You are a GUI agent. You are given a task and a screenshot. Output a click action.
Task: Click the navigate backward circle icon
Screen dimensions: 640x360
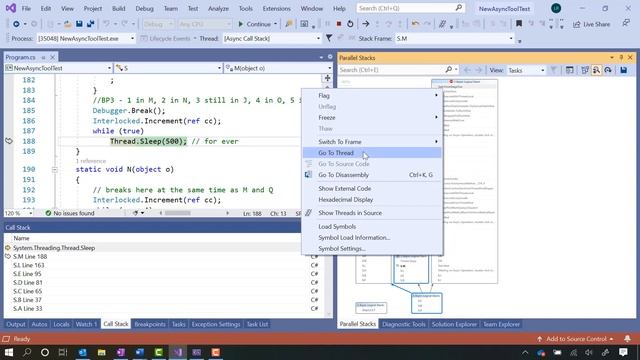(16, 24)
